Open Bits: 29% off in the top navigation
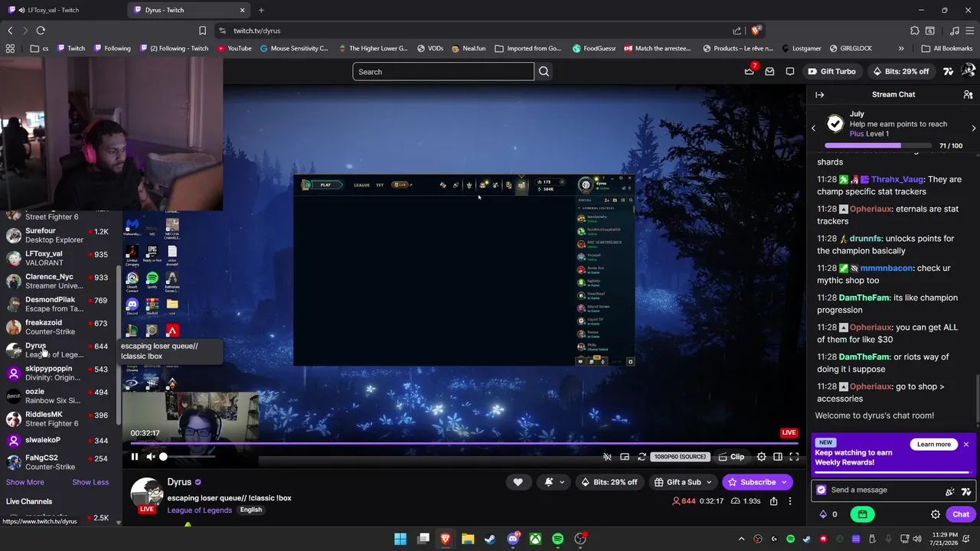This screenshot has width=980, height=551. click(x=900, y=71)
